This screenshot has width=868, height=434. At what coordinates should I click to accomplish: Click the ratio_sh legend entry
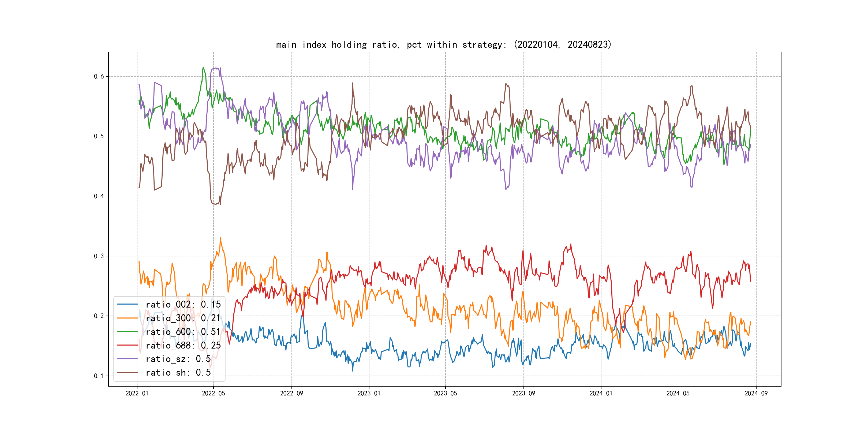178,372
